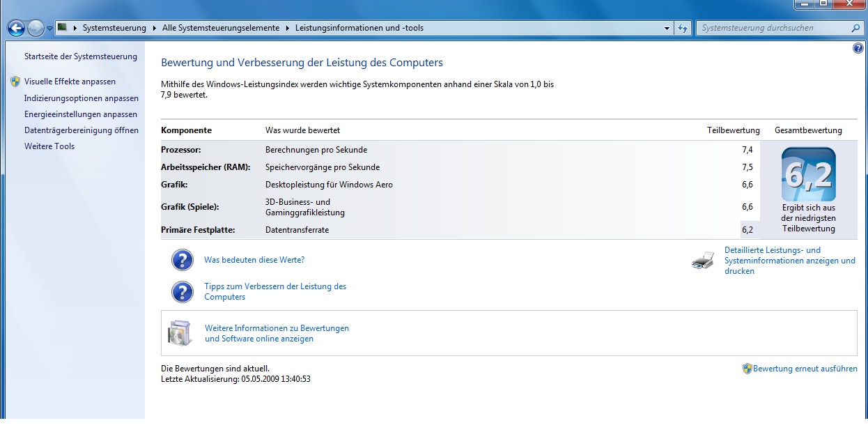Open Datenträgerbereinigung öffnen link
868x439 pixels.
(82, 130)
